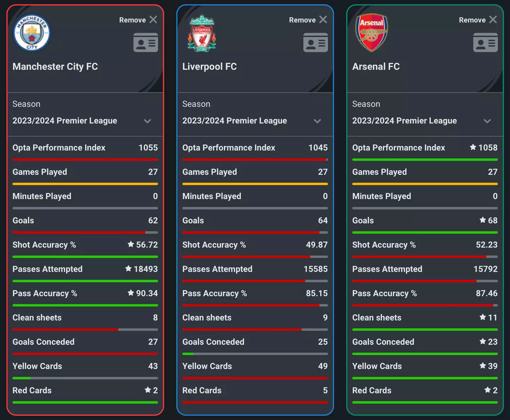Click the star beside Arsenal's Goals value

[483, 220]
